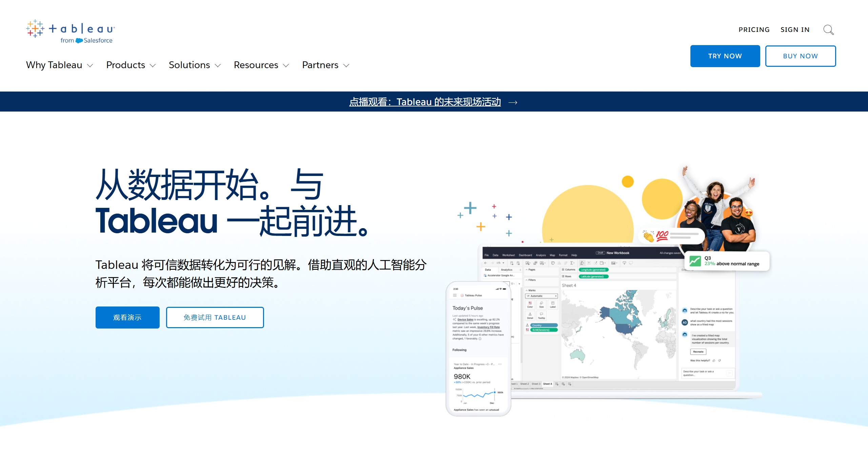Click the search icon in navbar

[829, 29]
